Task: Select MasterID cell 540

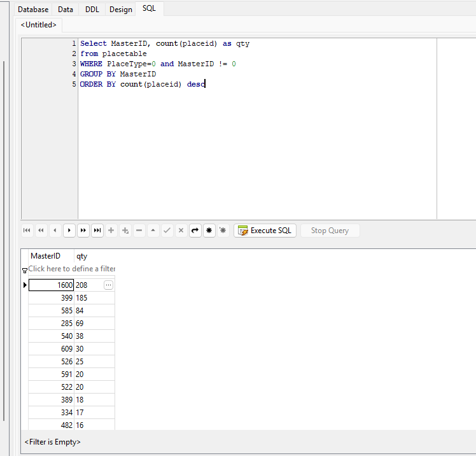Action: tap(51, 336)
